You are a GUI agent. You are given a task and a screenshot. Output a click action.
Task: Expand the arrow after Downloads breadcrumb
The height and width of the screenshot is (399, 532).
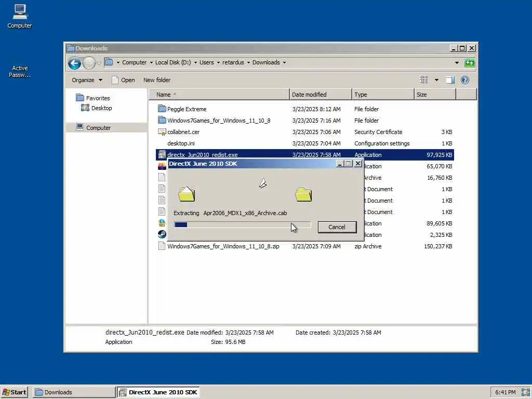click(284, 62)
